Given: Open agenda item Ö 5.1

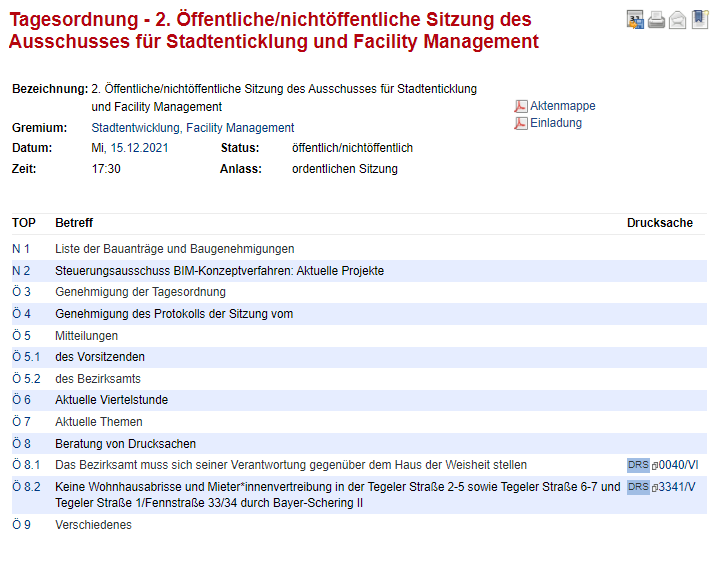Looking at the screenshot, I should (x=26, y=357).
